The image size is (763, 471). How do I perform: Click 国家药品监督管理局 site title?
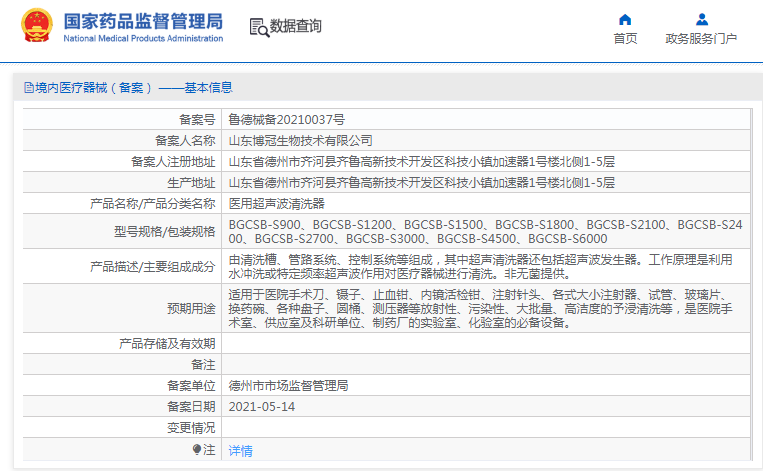pos(143,21)
